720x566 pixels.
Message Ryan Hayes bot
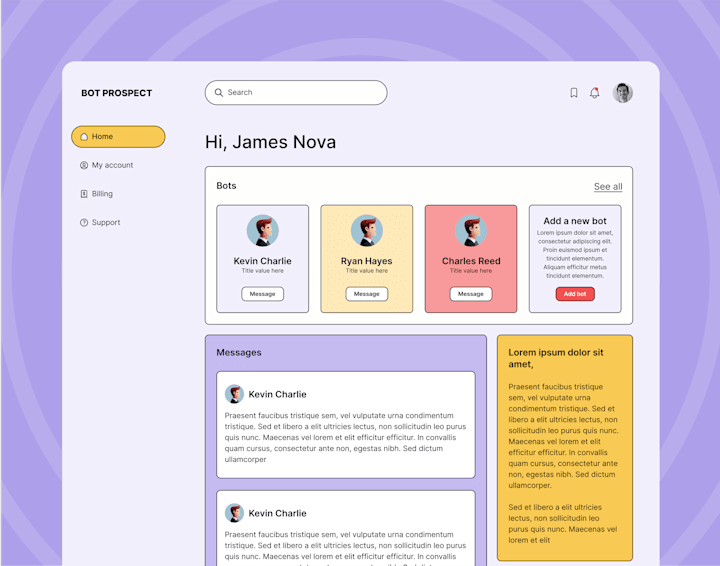367,294
